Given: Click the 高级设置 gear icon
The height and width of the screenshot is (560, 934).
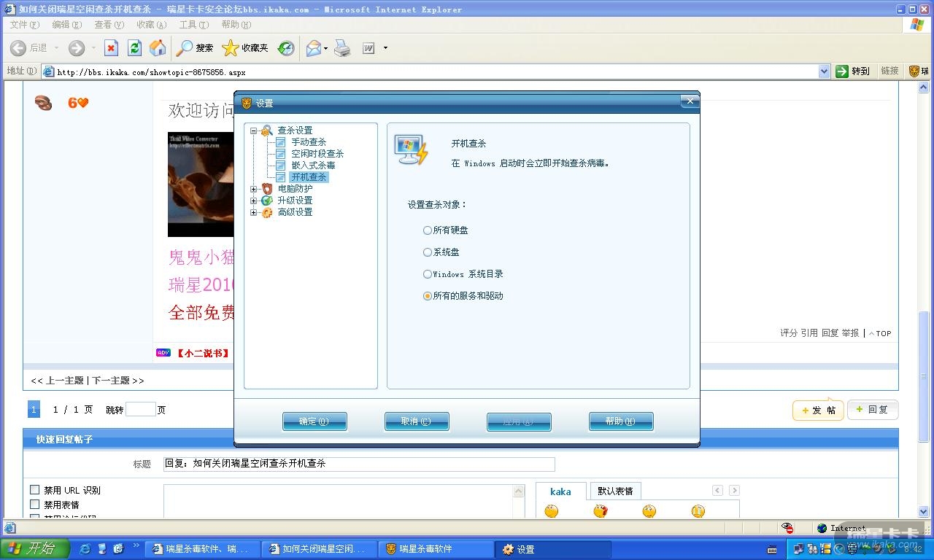Looking at the screenshot, I should 267,212.
